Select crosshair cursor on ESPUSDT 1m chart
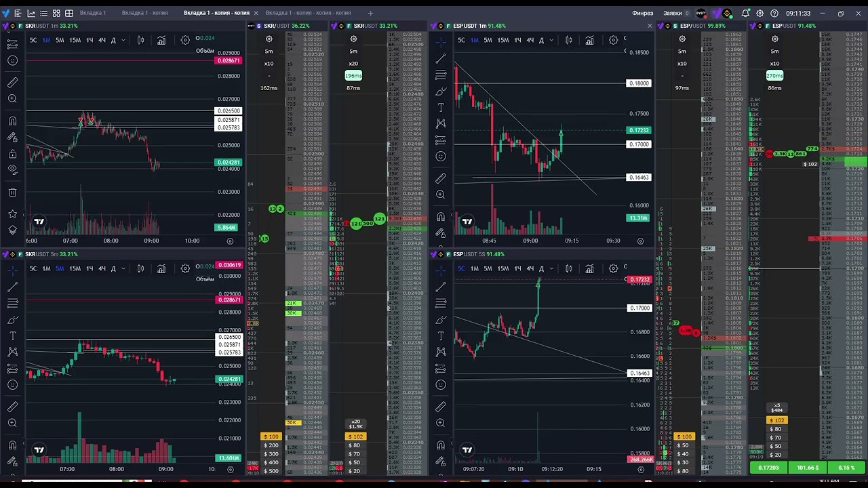 [441, 42]
